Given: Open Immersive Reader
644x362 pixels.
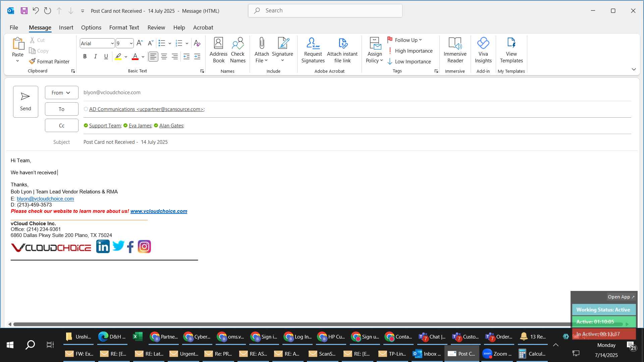Looking at the screenshot, I should pyautogui.click(x=455, y=50).
